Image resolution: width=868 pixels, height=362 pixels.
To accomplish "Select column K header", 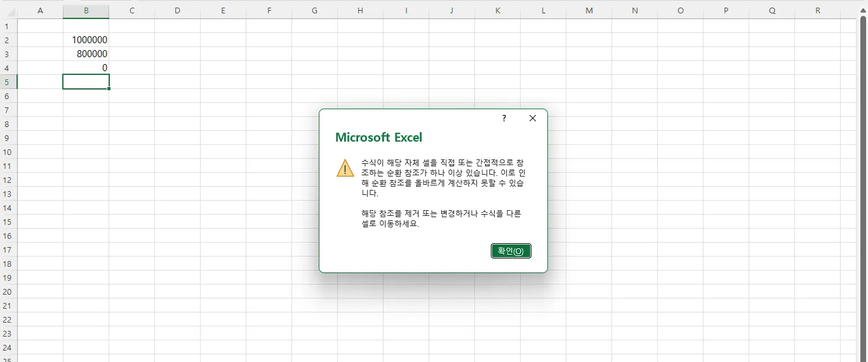I will 497,11.
